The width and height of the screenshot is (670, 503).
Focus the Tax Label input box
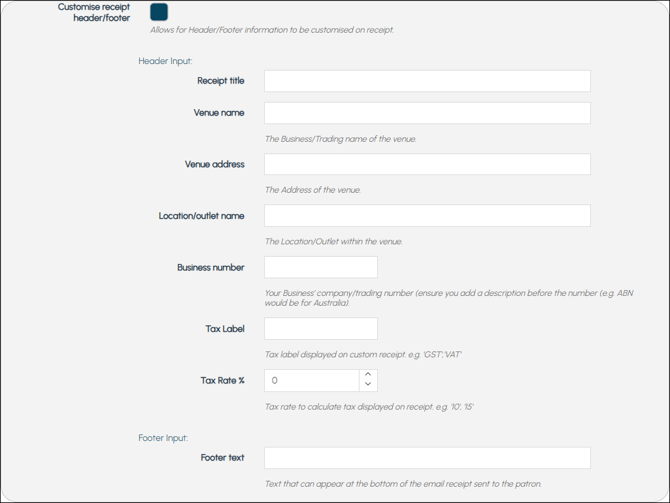tap(321, 329)
